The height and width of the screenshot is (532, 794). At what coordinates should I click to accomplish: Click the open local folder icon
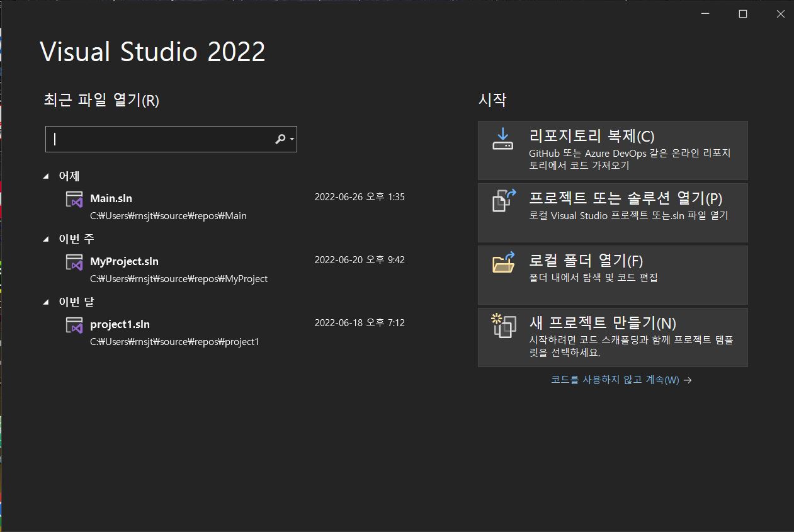[x=504, y=262]
